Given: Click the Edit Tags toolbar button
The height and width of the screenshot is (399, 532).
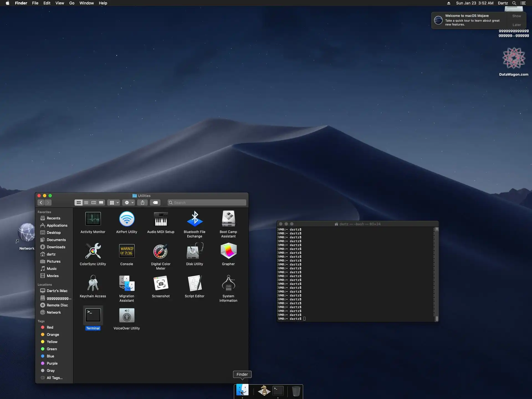Looking at the screenshot, I should (x=155, y=203).
